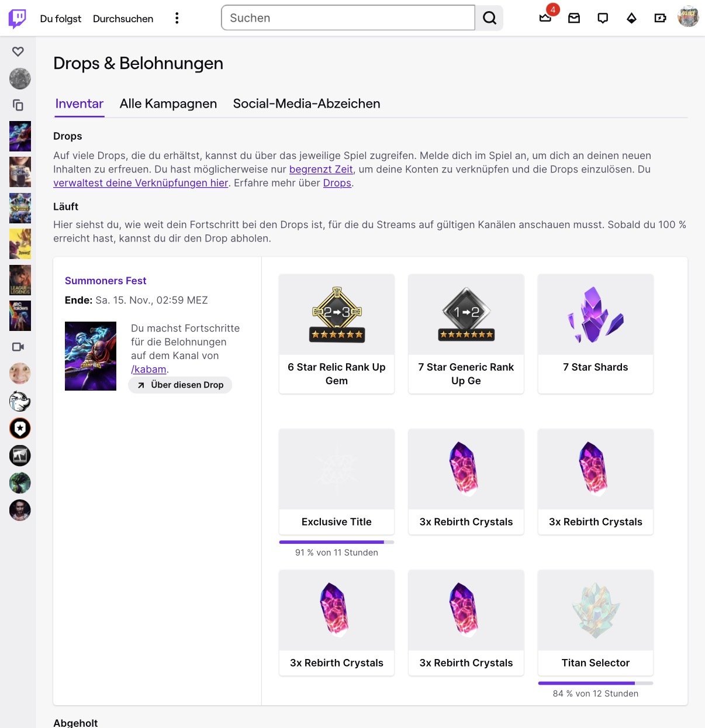Screen dimensions: 705x728
Task: Select the Exclusive Title drop card
Action: (x=337, y=482)
